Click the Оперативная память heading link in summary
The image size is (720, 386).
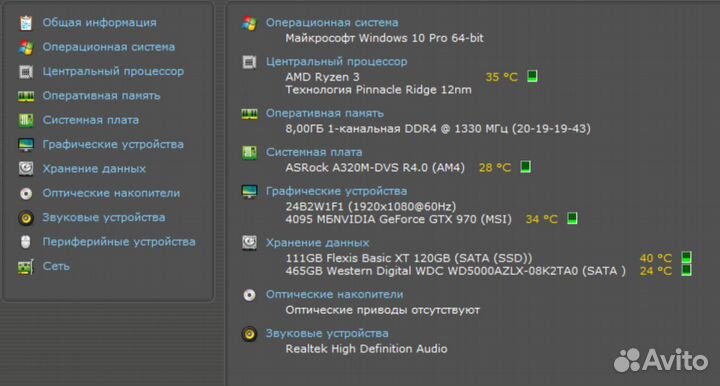coord(325,113)
